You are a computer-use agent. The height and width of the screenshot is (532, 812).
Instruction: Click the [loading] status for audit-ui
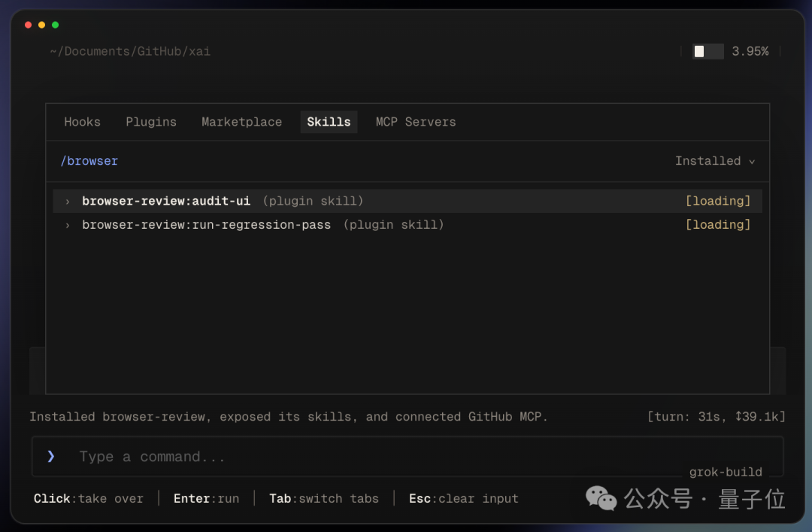718,201
